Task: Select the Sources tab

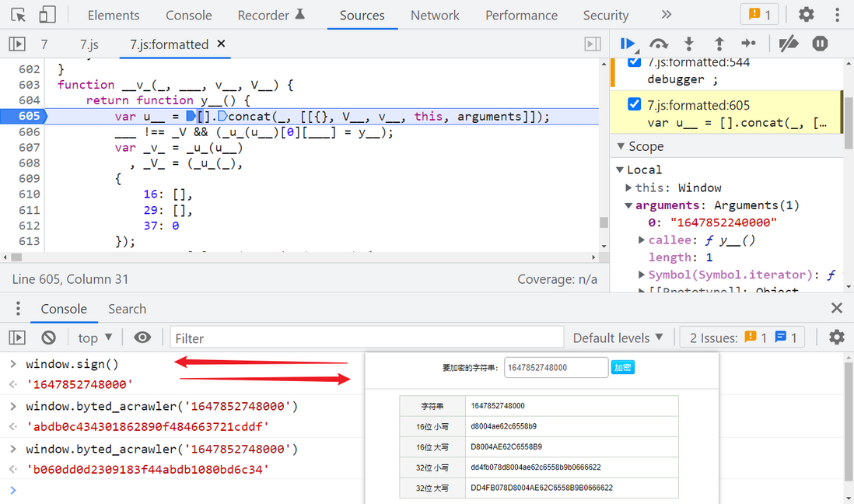Action: tap(362, 16)
